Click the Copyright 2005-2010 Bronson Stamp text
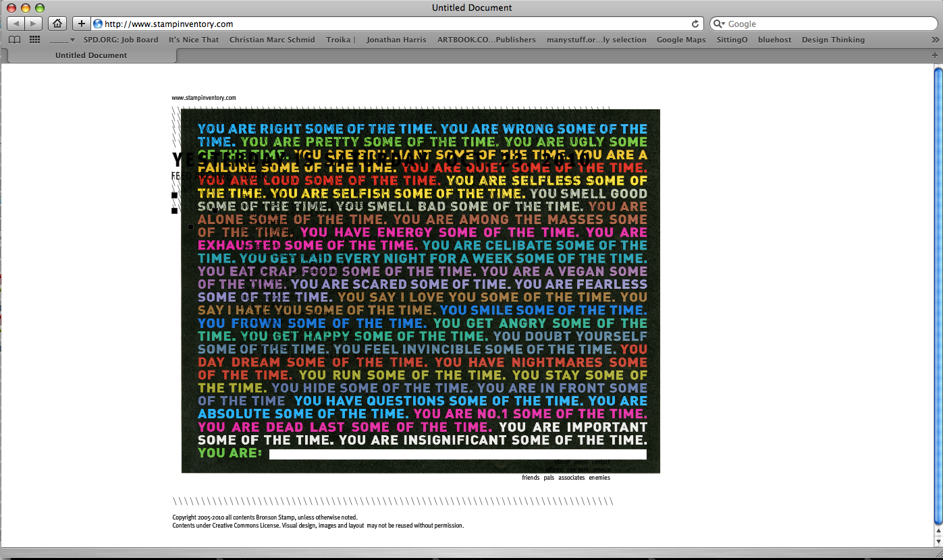Image resolution: width=943 pixels, height=560 pixels. [265, 517]
